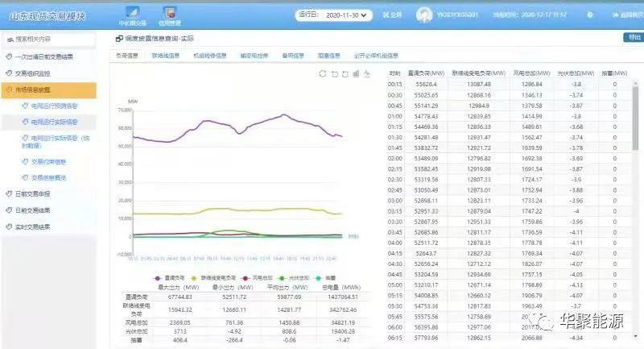
Task: Toggle 联络线受电负荷 yellow legend marker
Action: (192, 276)
